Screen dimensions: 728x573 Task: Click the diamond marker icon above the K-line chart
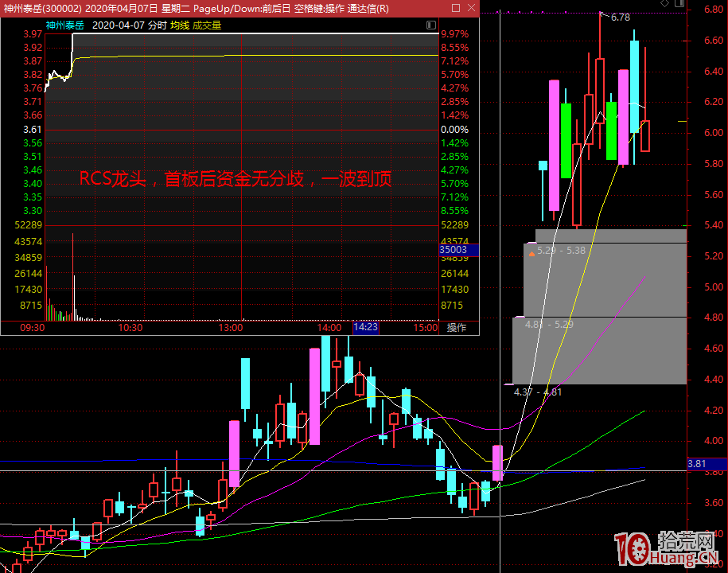665,3
